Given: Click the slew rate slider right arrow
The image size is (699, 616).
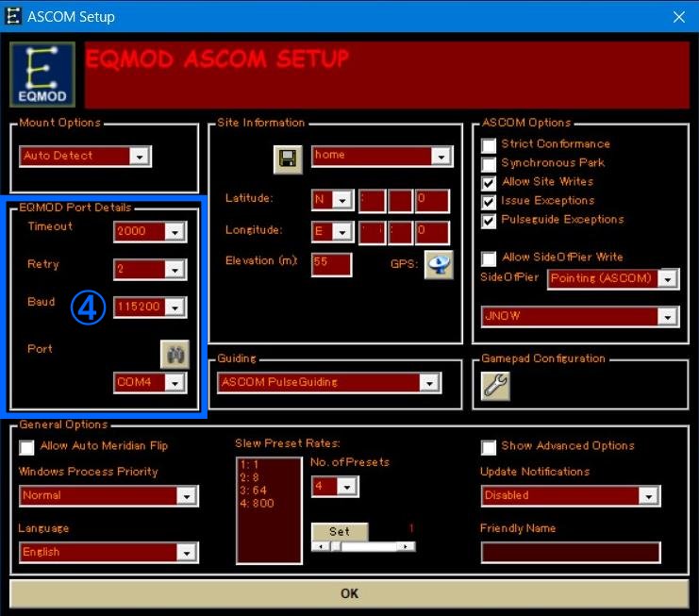Looking at the screenshot, I should tap(406, 546).
